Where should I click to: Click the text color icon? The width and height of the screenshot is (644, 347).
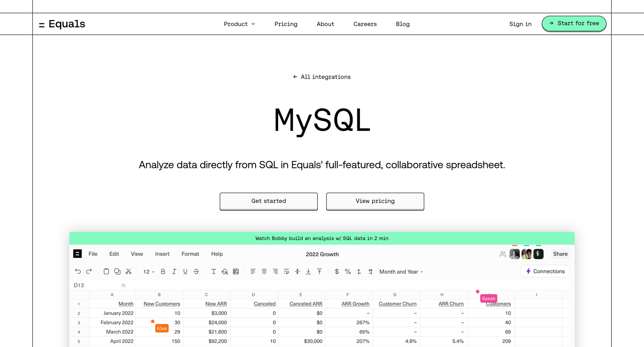214,272
